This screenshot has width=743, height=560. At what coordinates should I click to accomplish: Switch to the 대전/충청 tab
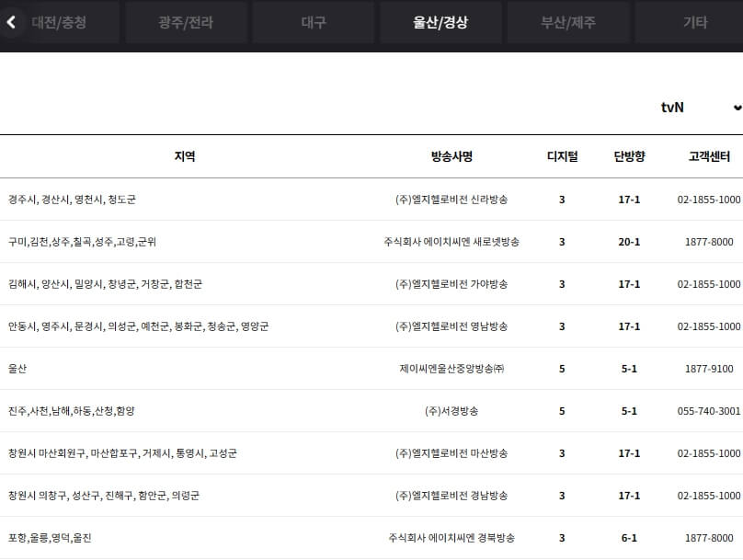[59, 22]
